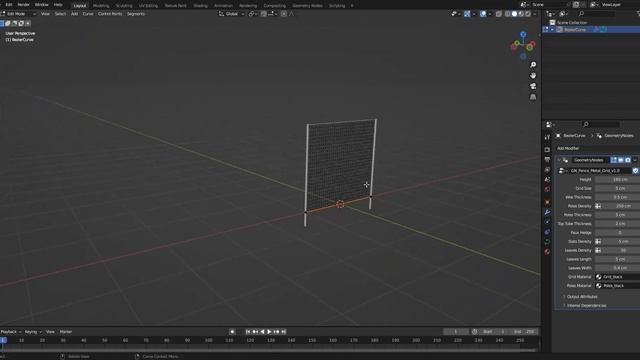
Task: Toggle X-ray mode in viewport header
Action: click(499, 14)
